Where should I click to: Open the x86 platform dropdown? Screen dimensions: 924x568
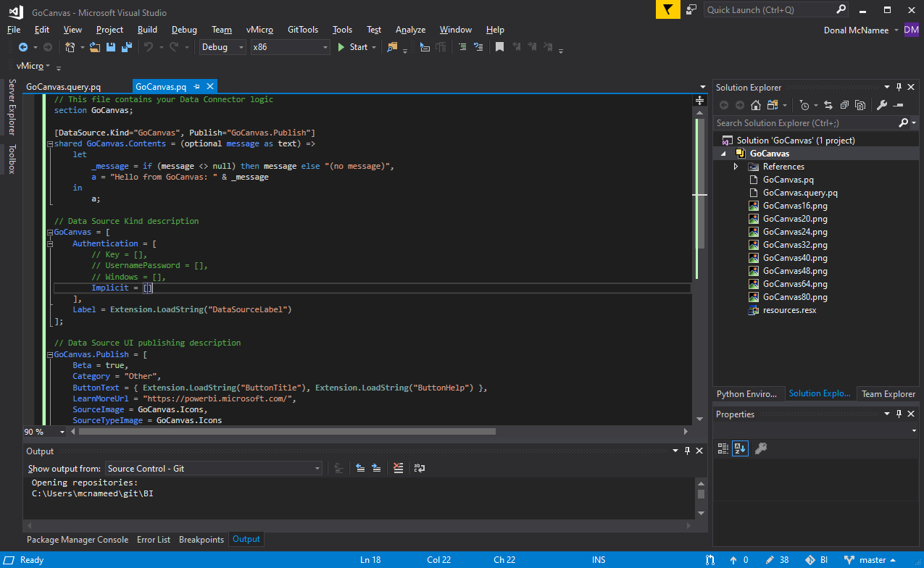pyautogui.click(x=290, y=47)
